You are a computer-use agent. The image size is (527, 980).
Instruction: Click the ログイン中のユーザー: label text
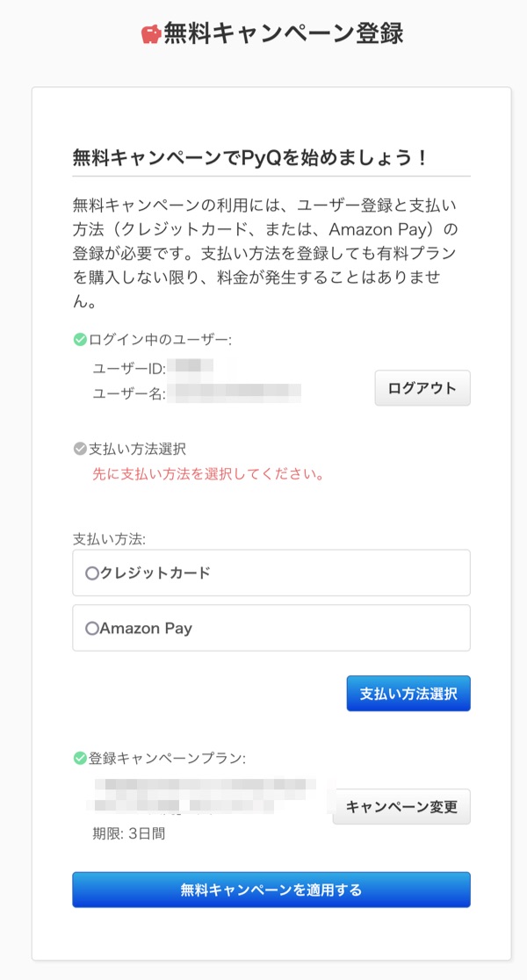tap(160, 340)
